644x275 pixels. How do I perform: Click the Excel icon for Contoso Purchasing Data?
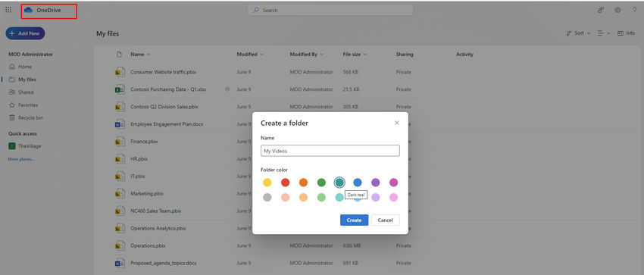pos(120,89)
